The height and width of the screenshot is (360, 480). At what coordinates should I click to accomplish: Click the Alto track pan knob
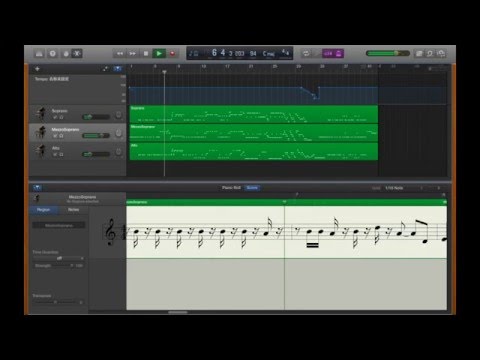pyautogui.click(x=118, y=152)
